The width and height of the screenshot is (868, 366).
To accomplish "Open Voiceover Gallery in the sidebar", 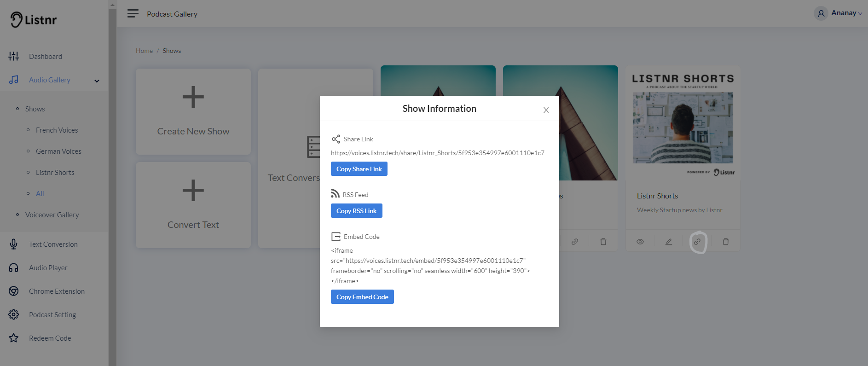I will pos(52,215).
